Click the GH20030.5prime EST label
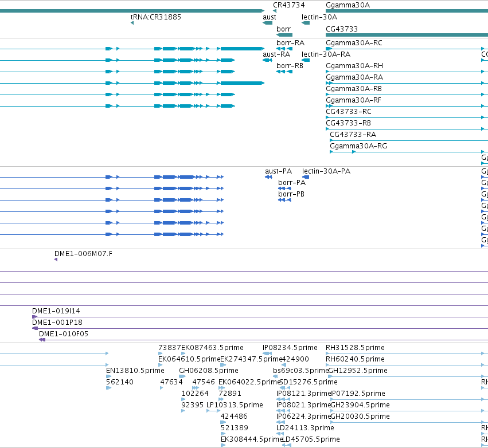This screenshot has width=488, height=448. point(360,416)
